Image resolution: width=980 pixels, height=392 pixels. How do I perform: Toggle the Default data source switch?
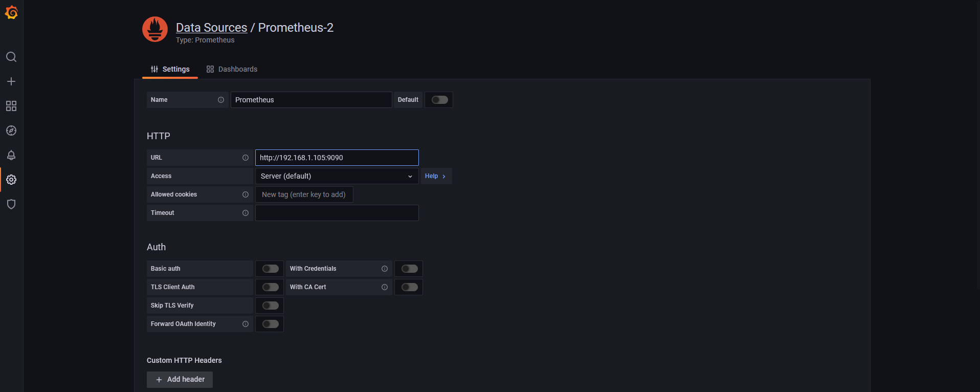[440, 100]
